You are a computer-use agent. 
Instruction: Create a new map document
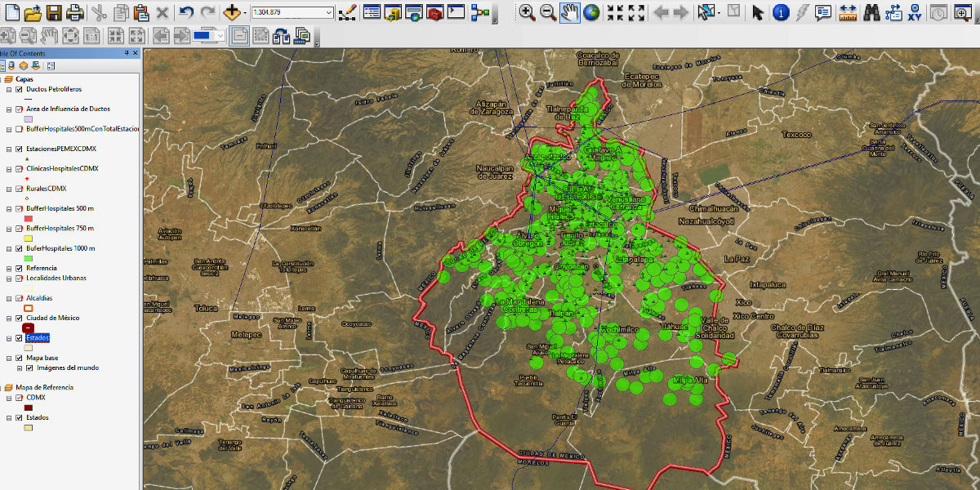coord(12,12)
